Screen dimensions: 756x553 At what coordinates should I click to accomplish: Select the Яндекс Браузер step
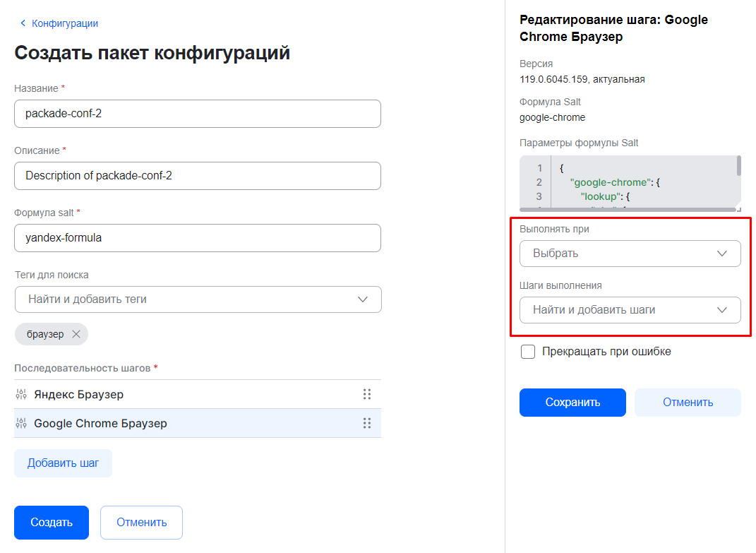tap(79, 394)
